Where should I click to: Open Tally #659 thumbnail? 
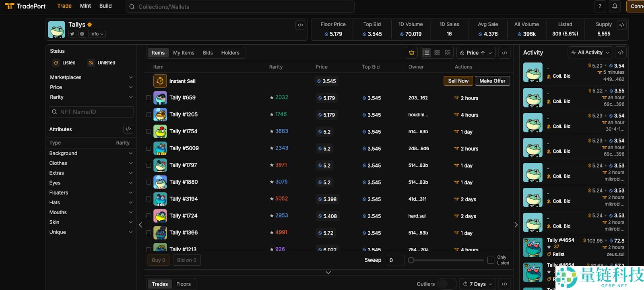160,98
